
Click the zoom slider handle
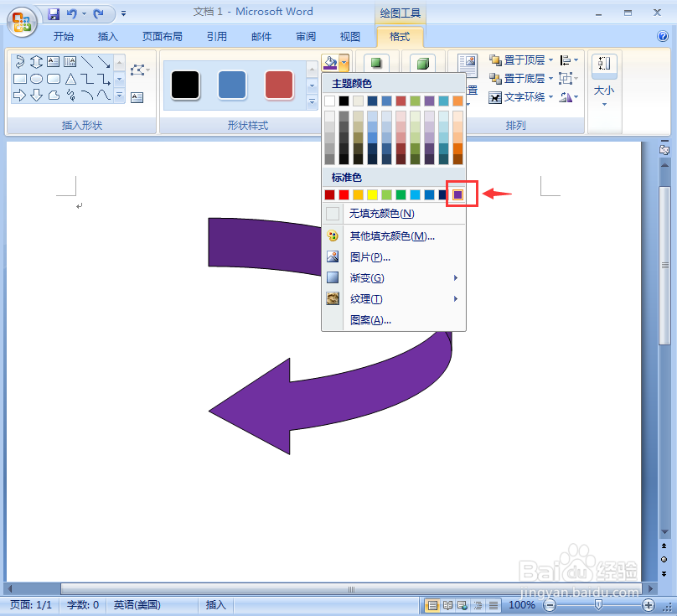(598, 605)
